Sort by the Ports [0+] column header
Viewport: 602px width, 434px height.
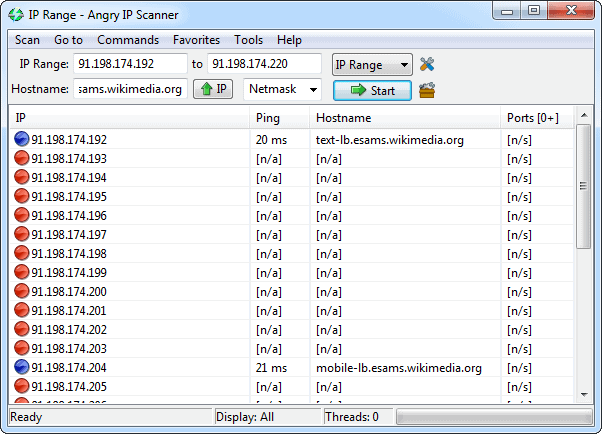click(x=537, y=118)
